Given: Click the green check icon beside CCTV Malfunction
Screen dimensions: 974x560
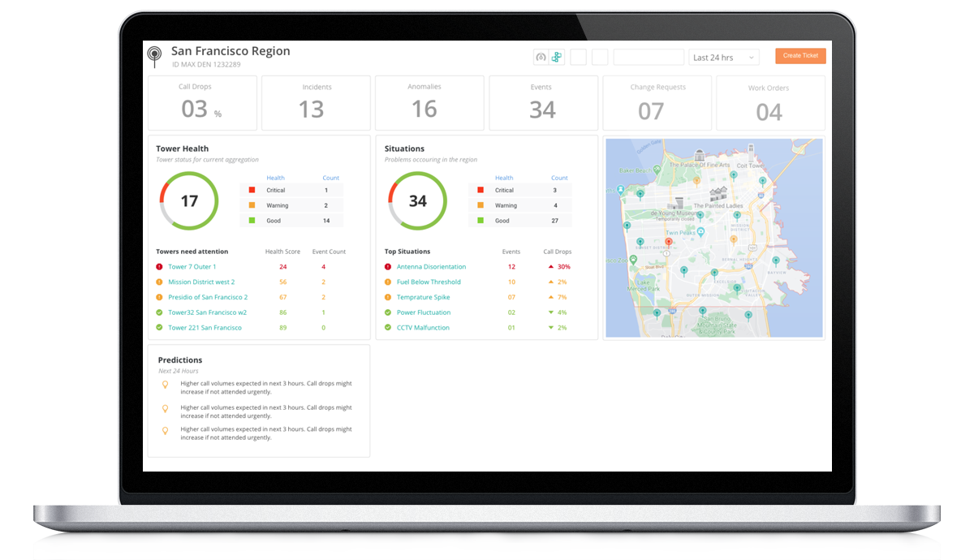Looking at the screenshot, I should coord(388,328).
